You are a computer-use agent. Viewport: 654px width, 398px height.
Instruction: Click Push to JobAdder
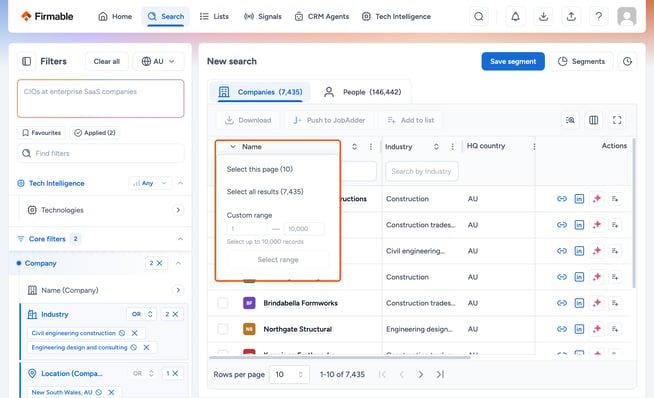329,120
